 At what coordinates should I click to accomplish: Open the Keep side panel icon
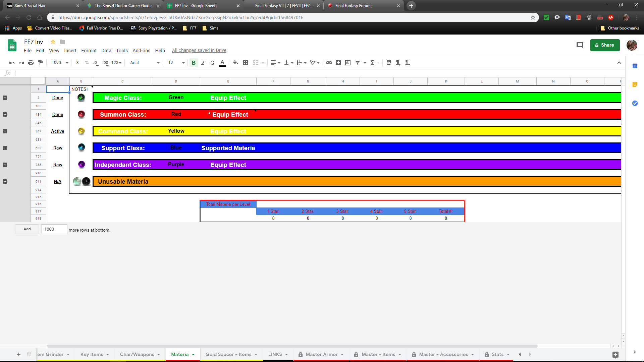pyautogui.click(x=635, y=84)
